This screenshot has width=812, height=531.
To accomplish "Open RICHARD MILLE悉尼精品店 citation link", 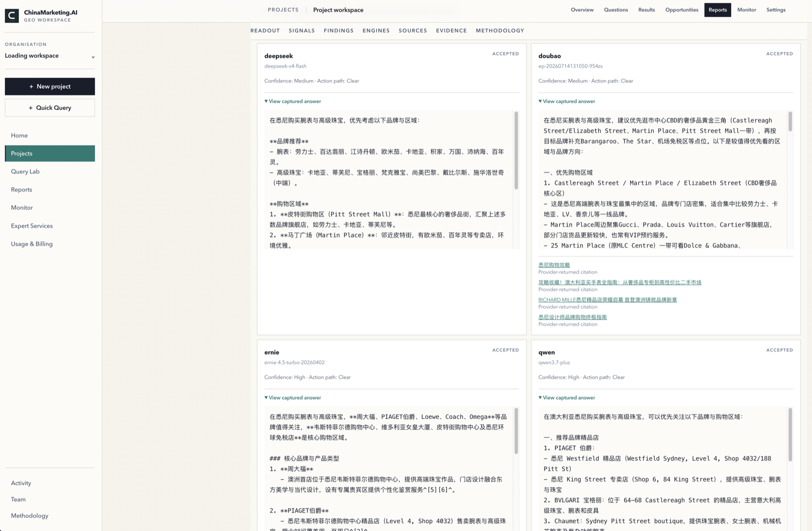I will click(x=608, y=300).
